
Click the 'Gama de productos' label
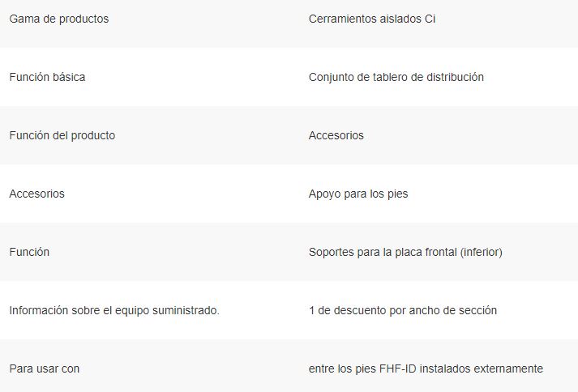[59, 19]
